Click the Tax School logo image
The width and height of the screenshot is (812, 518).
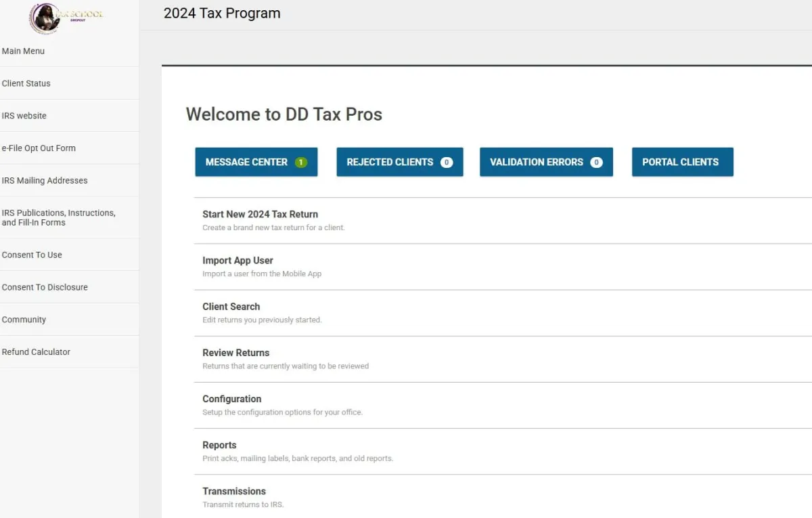click(66, 18)
